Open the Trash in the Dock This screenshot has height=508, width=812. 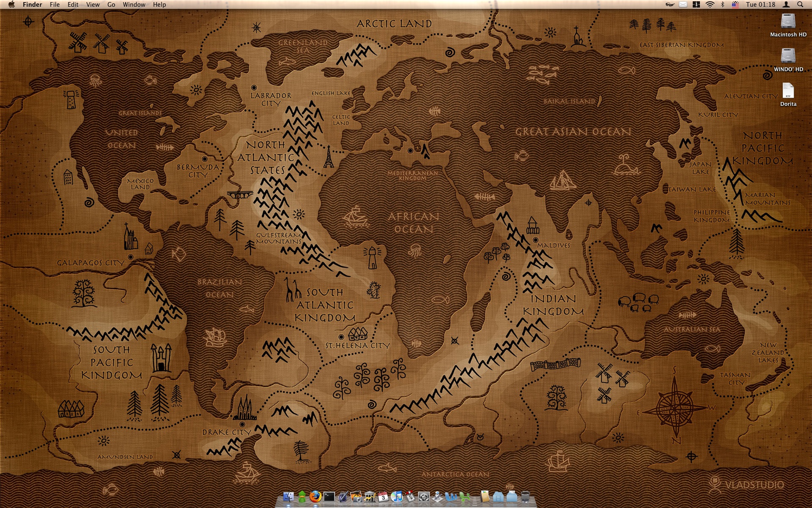[525, 497]
